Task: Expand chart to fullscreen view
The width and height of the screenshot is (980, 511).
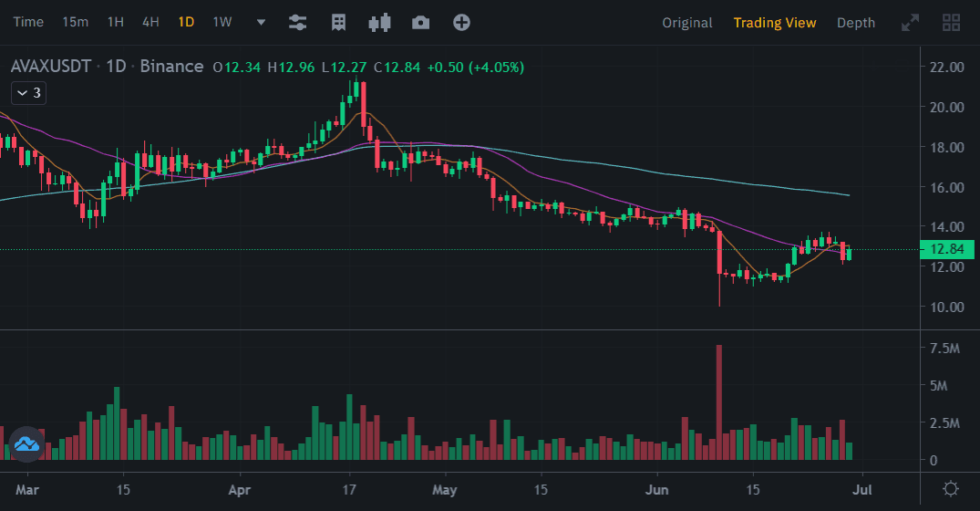Action: (910, 23)
